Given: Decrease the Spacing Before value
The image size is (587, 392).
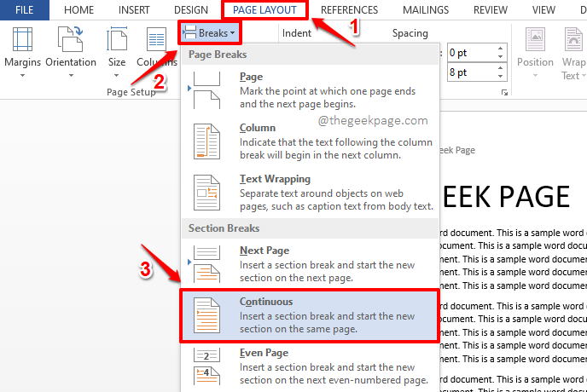Looking at the screenshot, I should 501,56.
